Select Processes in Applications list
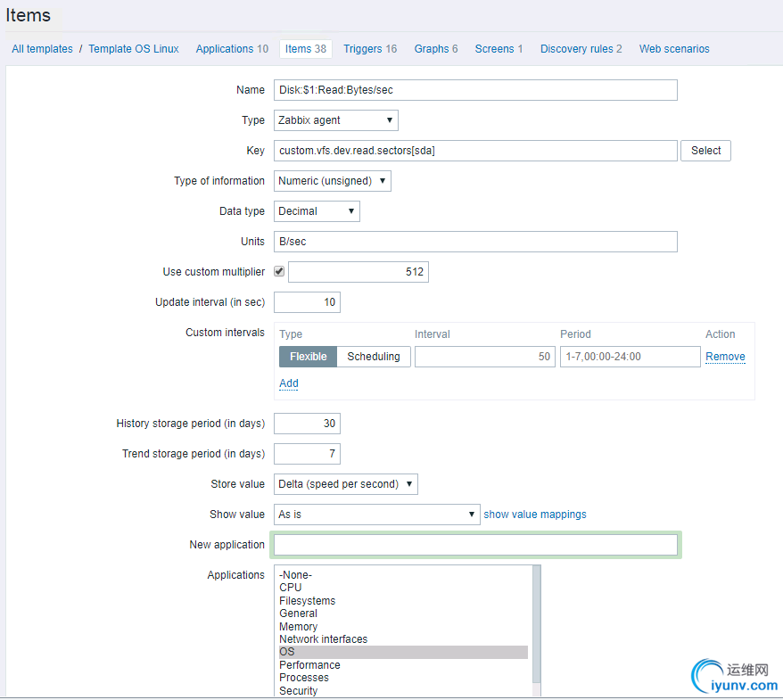 click(x=403, y=678)
